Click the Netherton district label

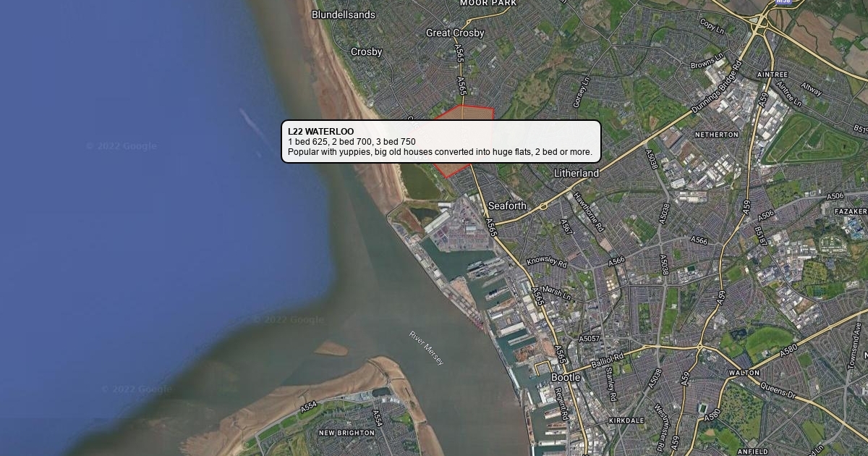[x=717, y=135]
